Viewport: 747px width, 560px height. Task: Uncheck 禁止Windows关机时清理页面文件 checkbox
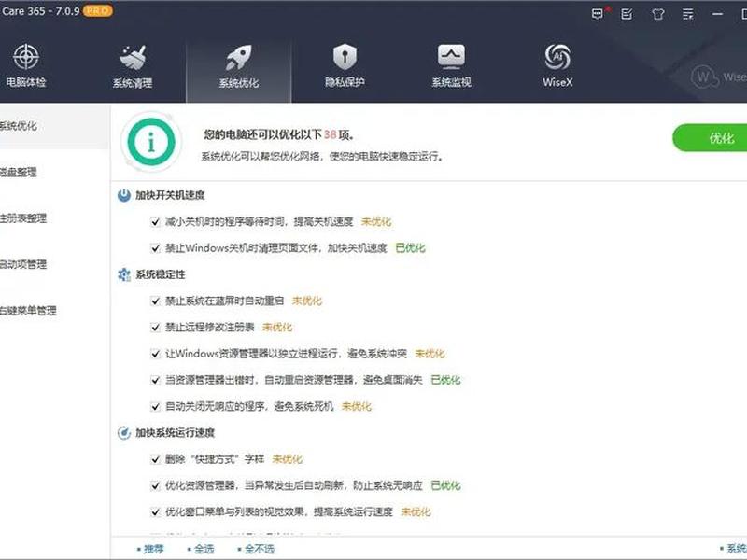pos(155,248)
